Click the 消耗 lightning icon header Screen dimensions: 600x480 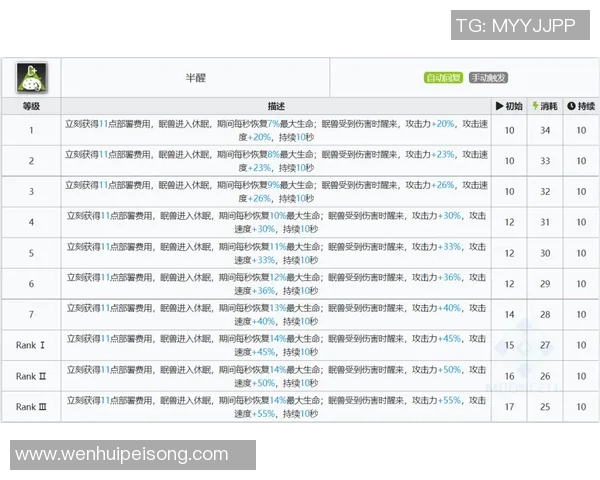click(545, 106)
